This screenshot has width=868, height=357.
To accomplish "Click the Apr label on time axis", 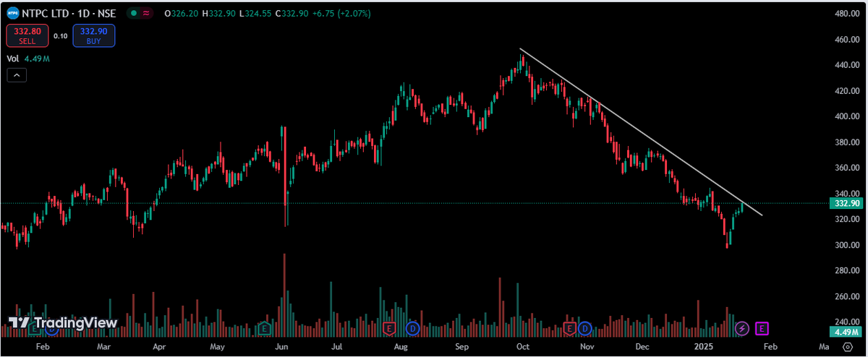I will pyautogui.click(x=159, y=348).
